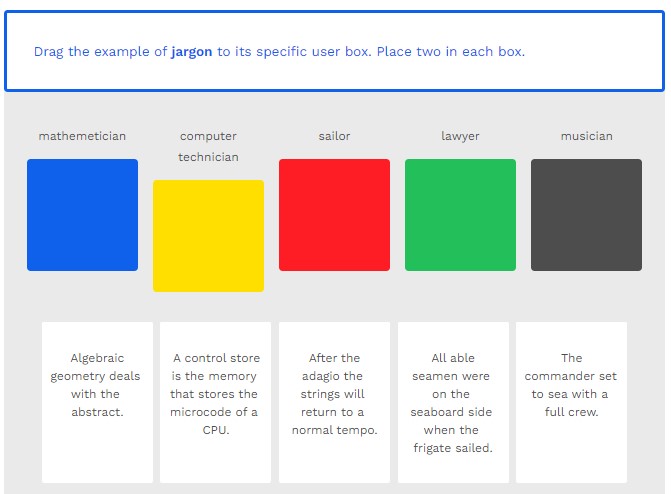
Task: Click the dark grey musician box
Action: coord(586,215)
